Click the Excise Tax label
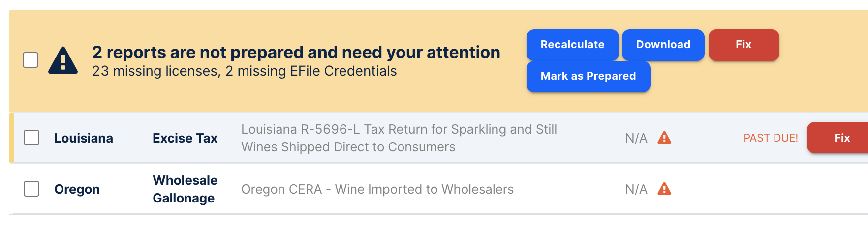This screenshot has width=868, height=231. pyautogui.click(x=185, y=138)
